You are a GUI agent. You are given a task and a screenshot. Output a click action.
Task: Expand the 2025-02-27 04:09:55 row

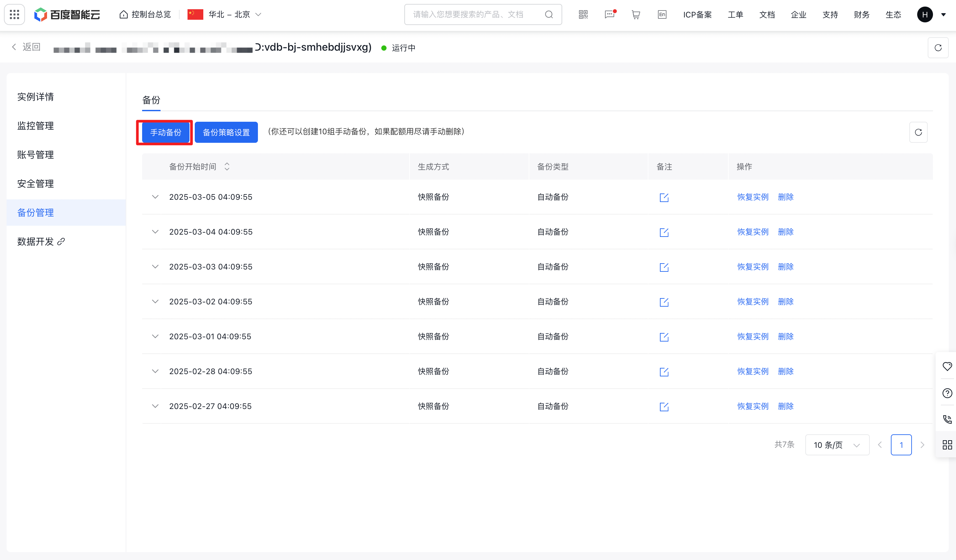(155, 406)
